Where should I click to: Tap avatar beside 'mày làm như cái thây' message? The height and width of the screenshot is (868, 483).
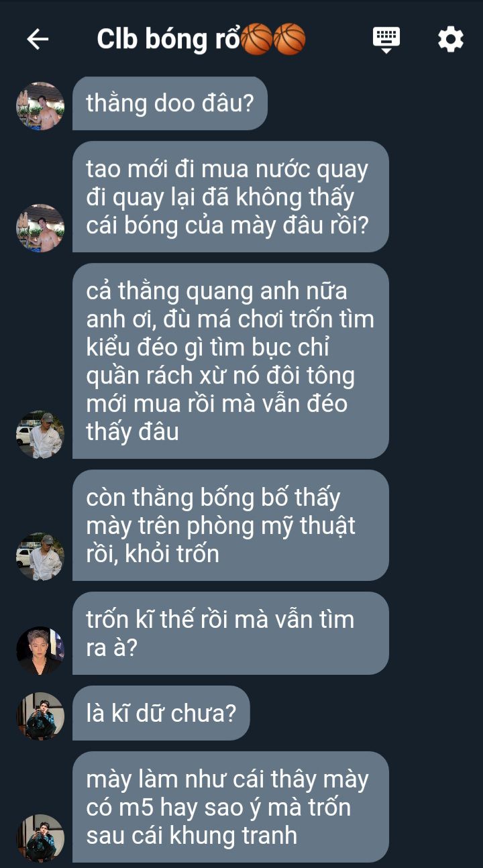point(40,838)
